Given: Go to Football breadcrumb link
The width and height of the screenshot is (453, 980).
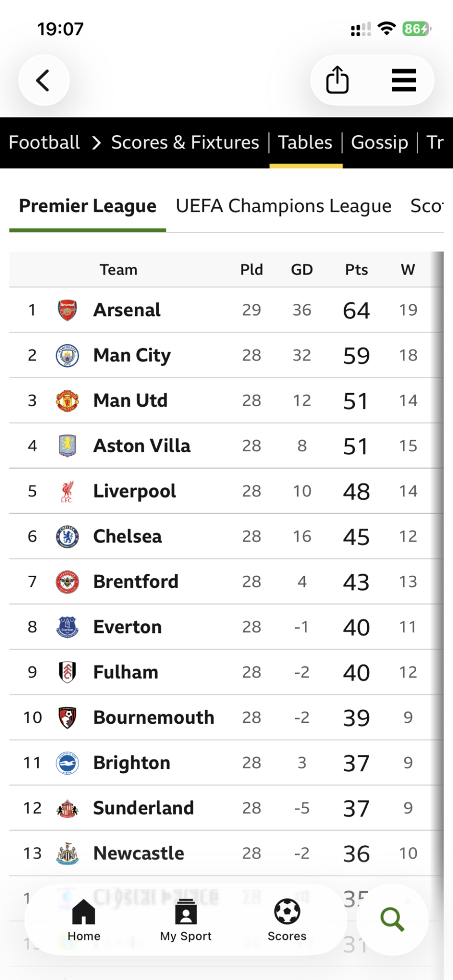Looking at the screenshot, I should [x=44, y=142].
